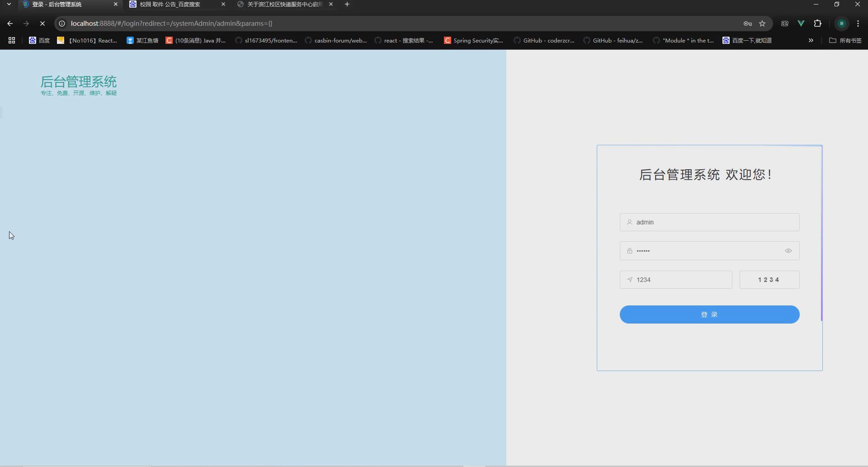868x467 pixels.
Task: Open the Chrome three-dot menu
Action: coord(859,23)
